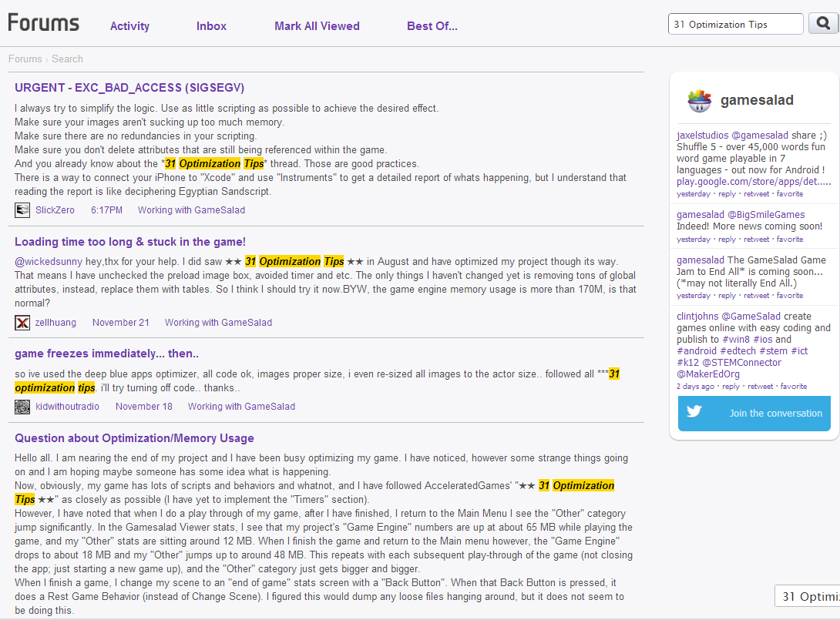The width and height of the screenshot is (840, 620).
Task: Click Join the conversation button
Action: tap(754, 414)
